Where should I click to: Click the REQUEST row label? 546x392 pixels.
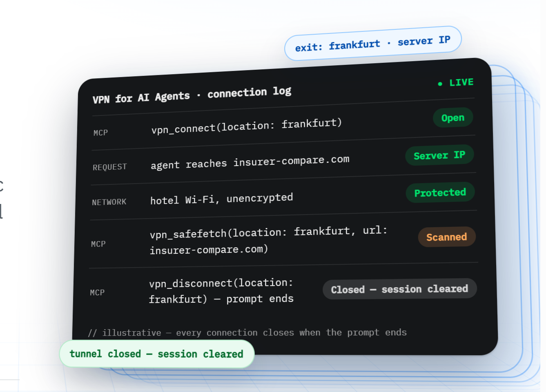coord(110,167)
